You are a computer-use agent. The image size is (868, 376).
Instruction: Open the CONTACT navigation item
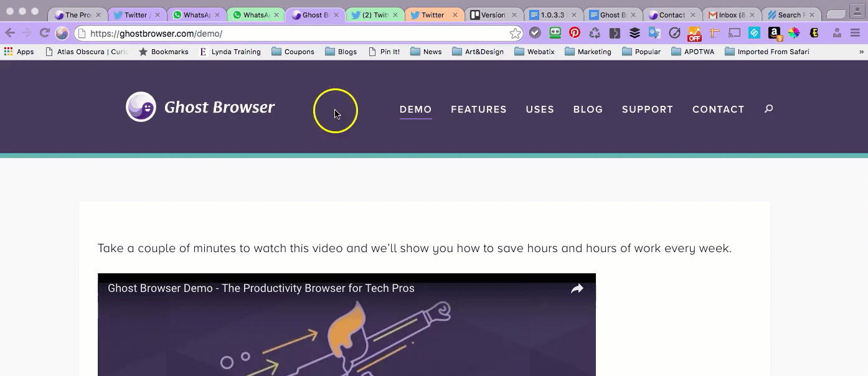point(719,110)
